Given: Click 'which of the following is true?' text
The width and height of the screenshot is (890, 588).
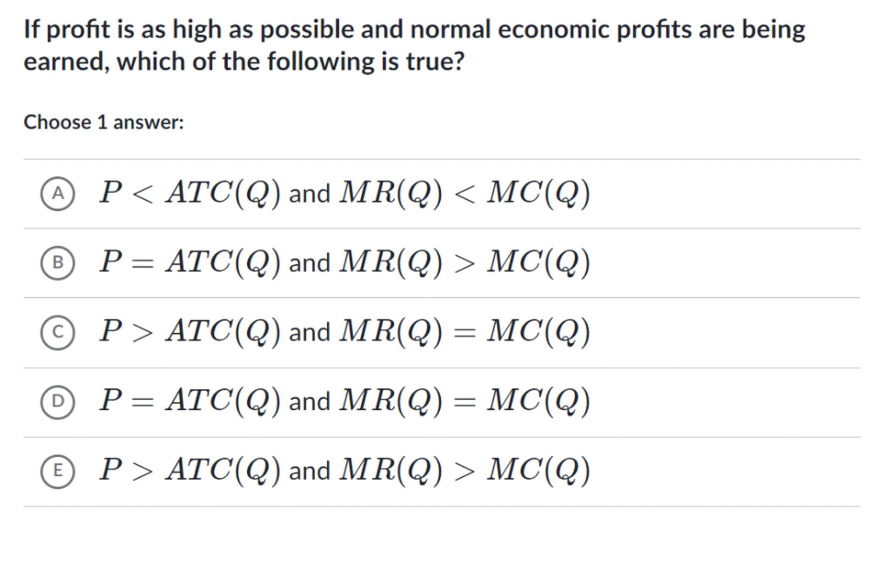Looking at the screenshot, I should coord(291,62).
